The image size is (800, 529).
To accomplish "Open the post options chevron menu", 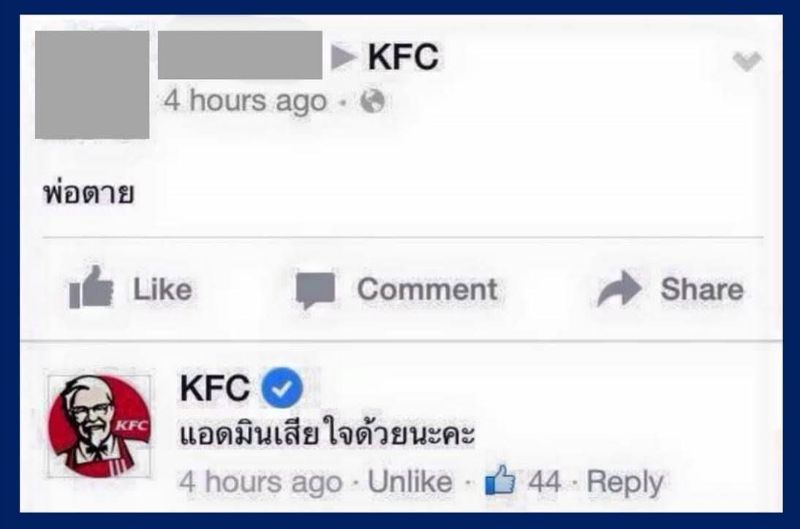I will tap(747, 61).
